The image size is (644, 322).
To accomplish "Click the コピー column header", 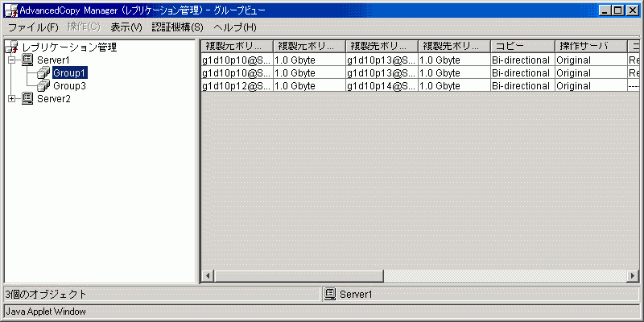I will click(522, 46).
